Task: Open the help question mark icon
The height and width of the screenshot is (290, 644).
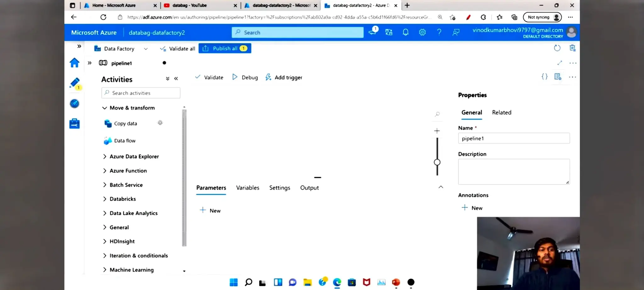Action: coord(439,32)
